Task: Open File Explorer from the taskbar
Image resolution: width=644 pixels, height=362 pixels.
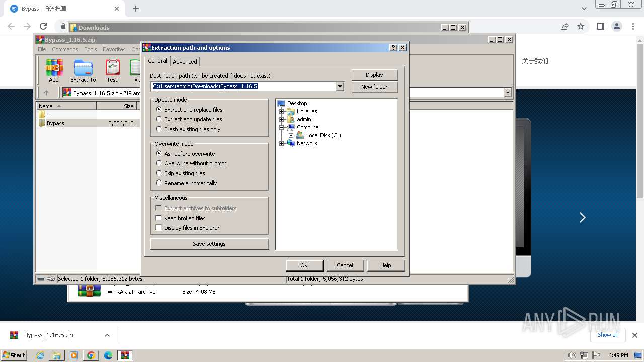Action: pyautogui.click(x=57, y=355)
